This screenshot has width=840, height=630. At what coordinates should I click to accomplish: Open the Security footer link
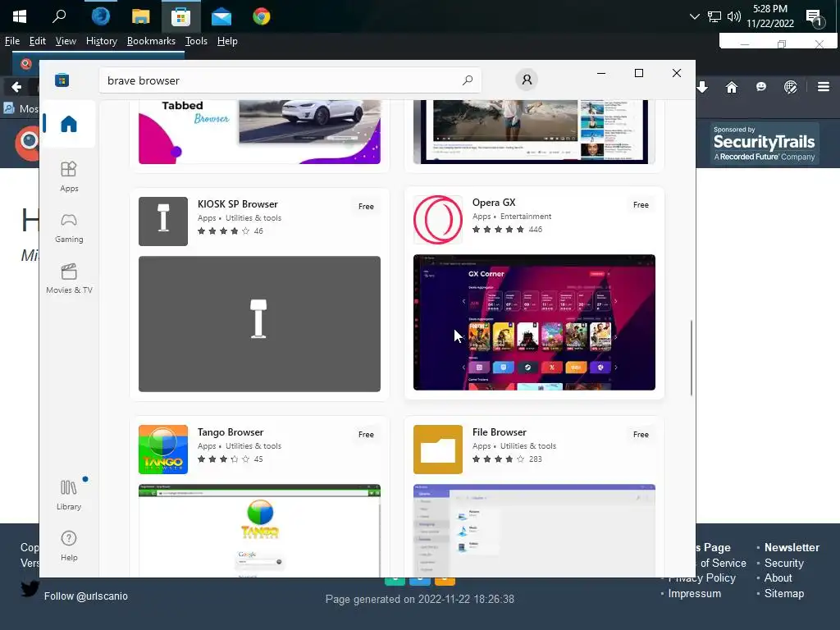[783, 563]
